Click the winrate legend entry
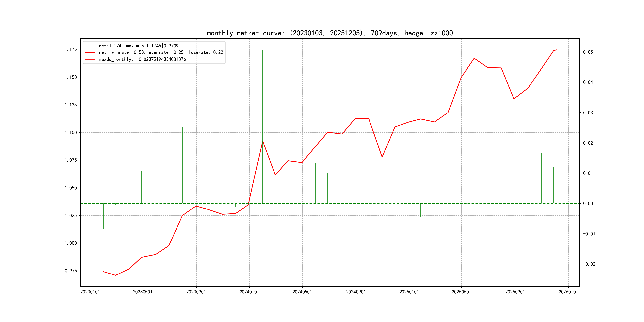Viewport: 644px width, 322px height. tap(161, 52)
